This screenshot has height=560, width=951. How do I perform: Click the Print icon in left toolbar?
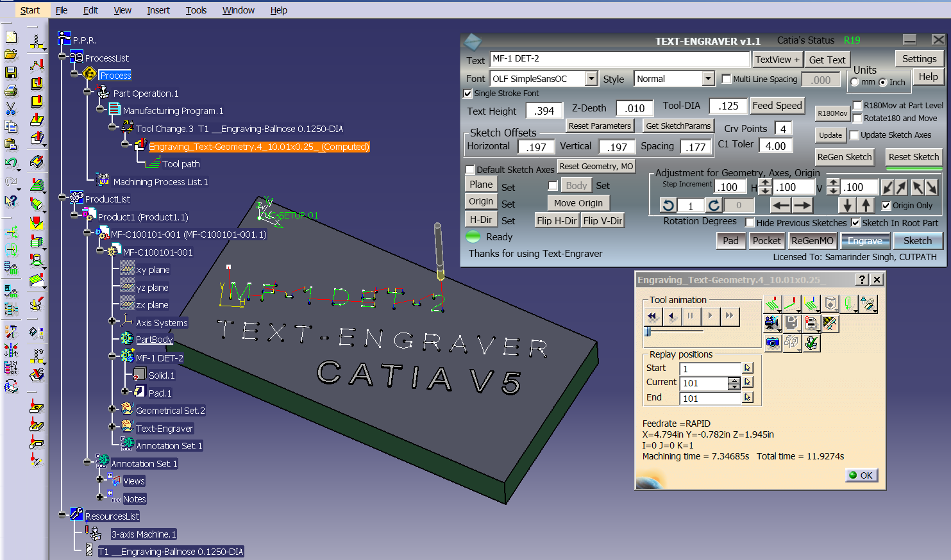click(x=11, y=90)
